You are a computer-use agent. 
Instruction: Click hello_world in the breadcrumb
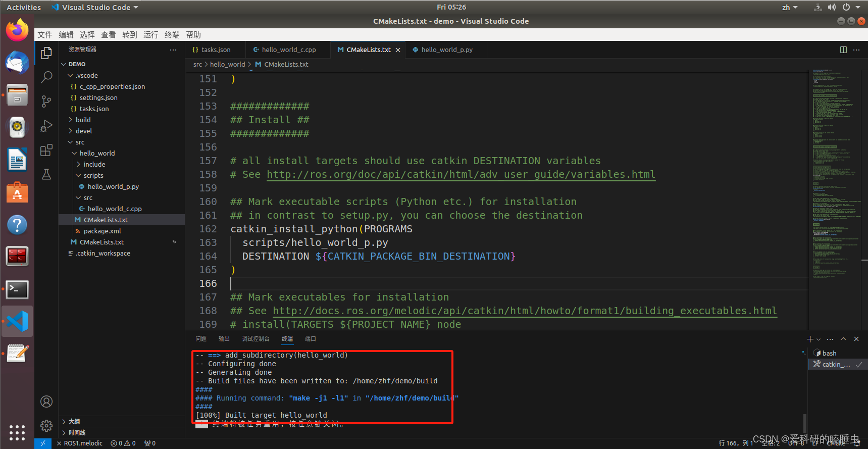pyautogui.click(x=227, y=64)
